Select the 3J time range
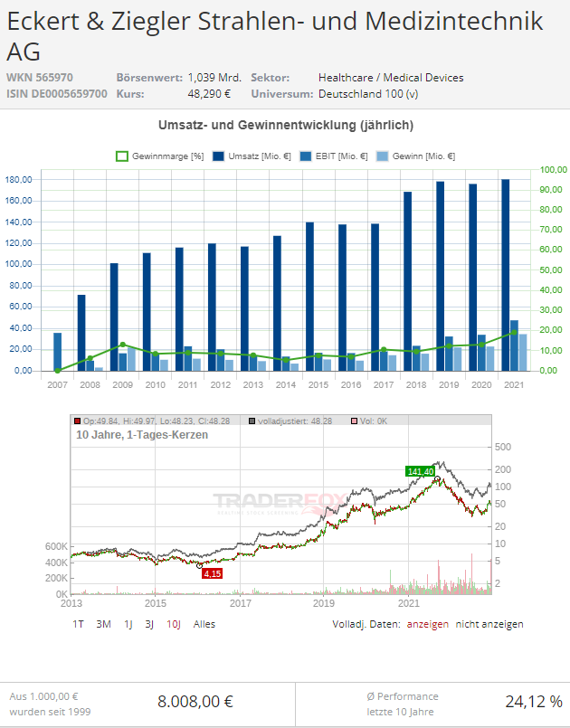 149,624
